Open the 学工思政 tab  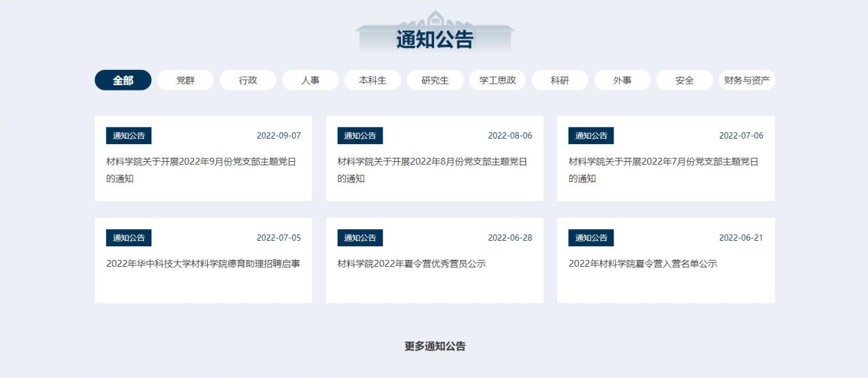click(x=497, y=80)
